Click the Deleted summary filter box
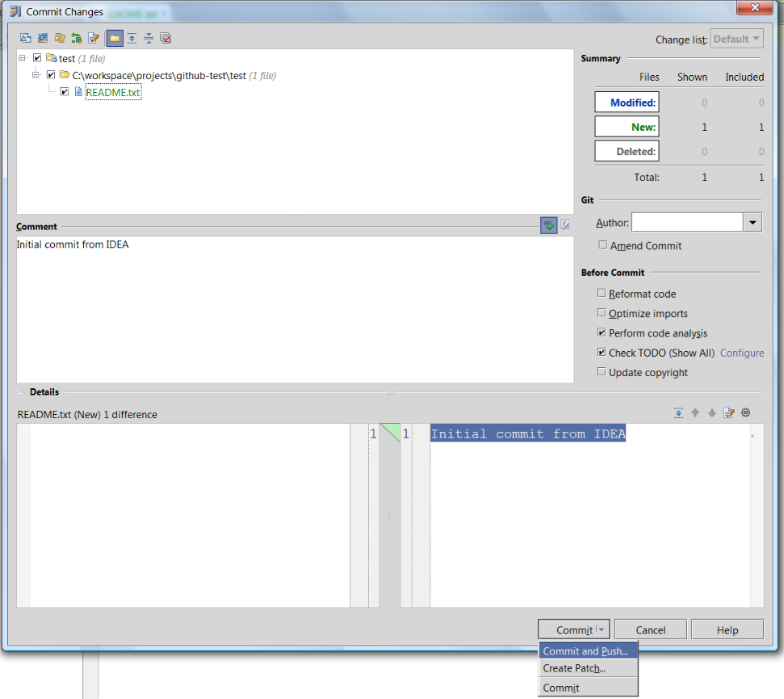 (x=627, y=151)
